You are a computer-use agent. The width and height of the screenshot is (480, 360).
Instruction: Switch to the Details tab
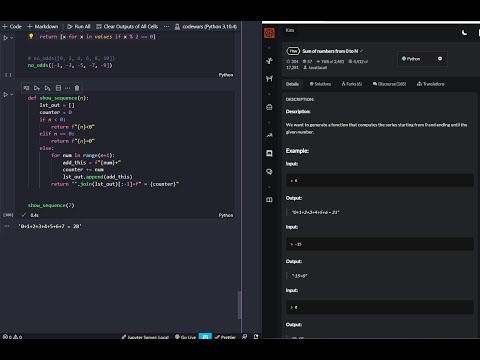coord(292,84)
